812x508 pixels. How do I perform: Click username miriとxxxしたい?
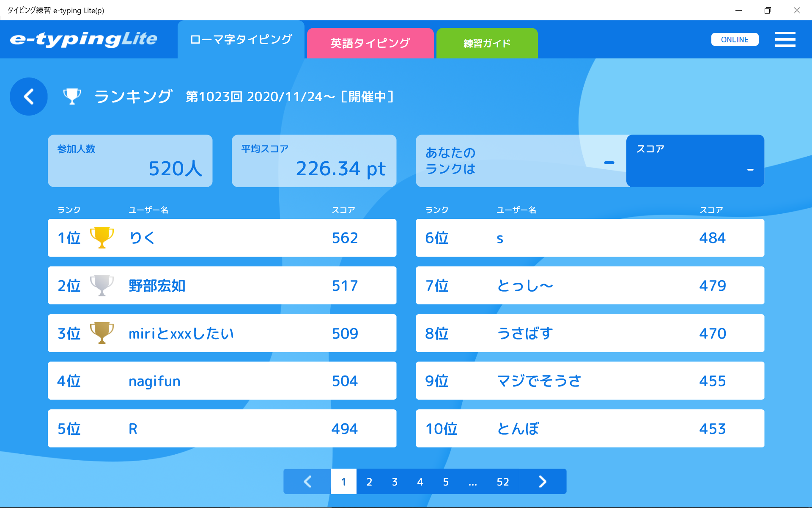[181, 334]
